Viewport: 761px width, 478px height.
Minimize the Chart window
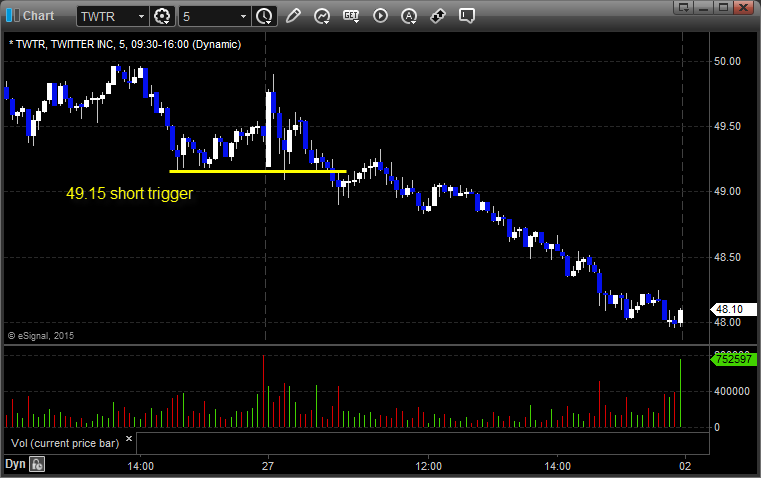tap(704, 7)
